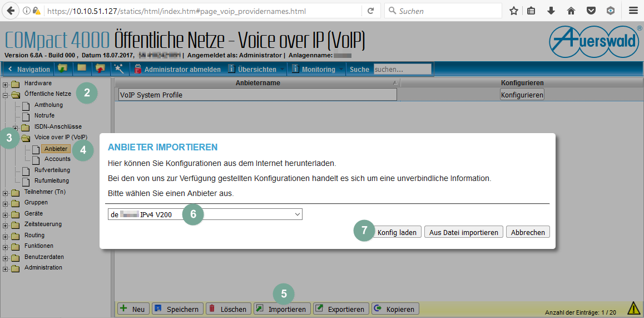This screenshot has width=644, height=318.
Task: Open the Monitoring menu
Action: (x=318, y=69)
